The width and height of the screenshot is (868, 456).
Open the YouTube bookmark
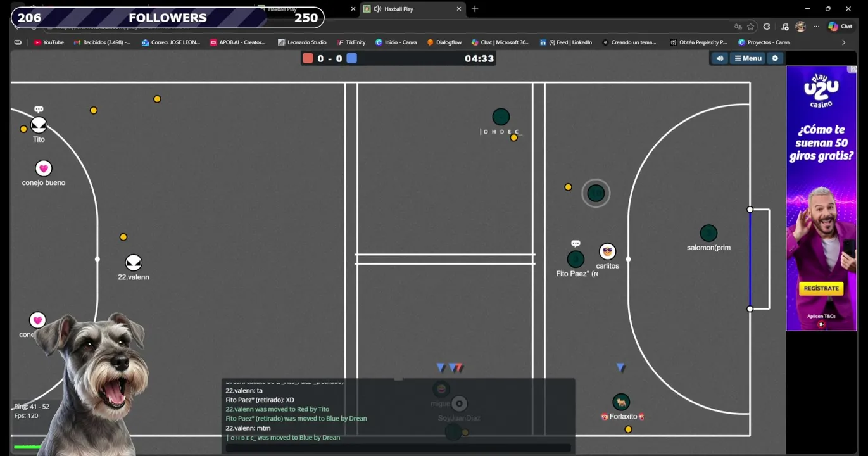(x=49, y=42)
